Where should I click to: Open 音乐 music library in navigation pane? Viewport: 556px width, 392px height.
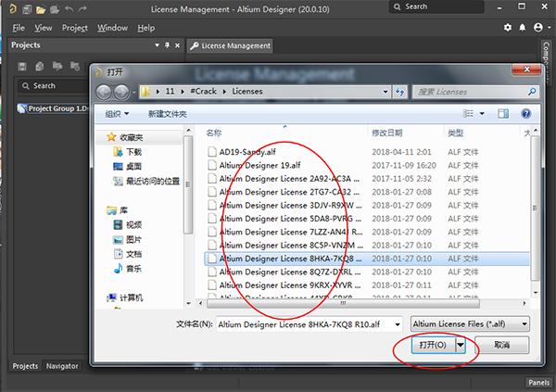(133, 269)
